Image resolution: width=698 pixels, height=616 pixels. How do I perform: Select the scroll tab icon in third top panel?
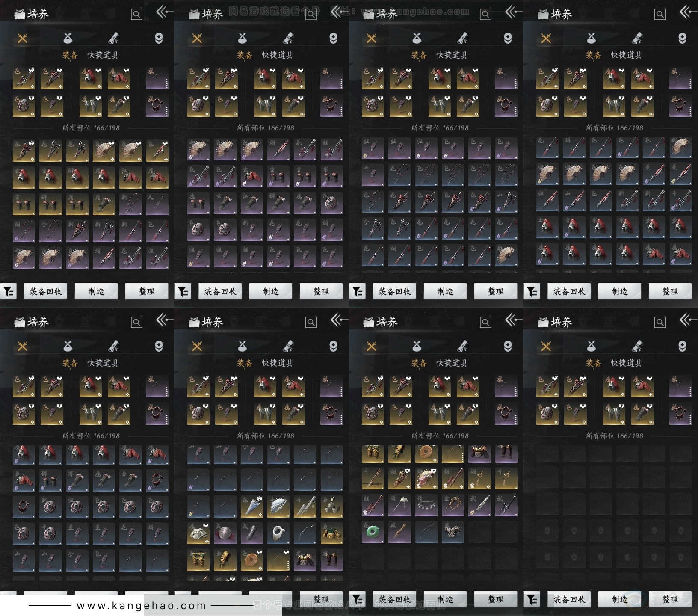pos(462,38)
